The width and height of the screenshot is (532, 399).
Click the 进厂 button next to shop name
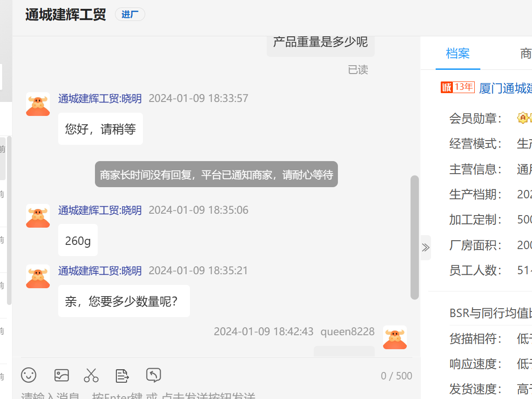pyautogui.click(x=130, y=14)
